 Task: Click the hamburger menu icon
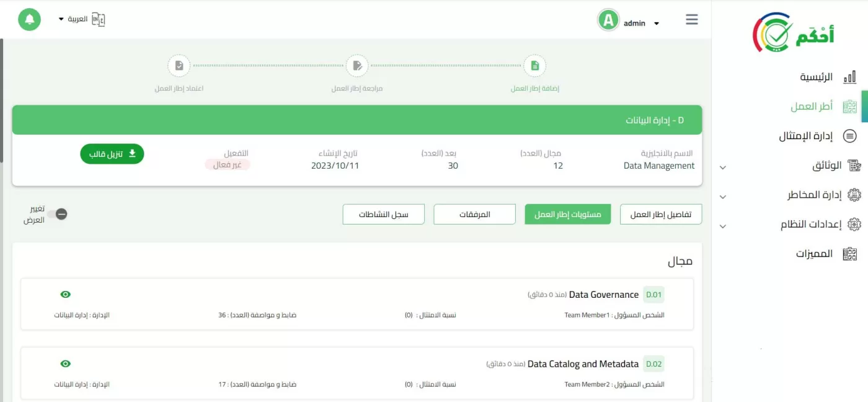coord(691,19)
